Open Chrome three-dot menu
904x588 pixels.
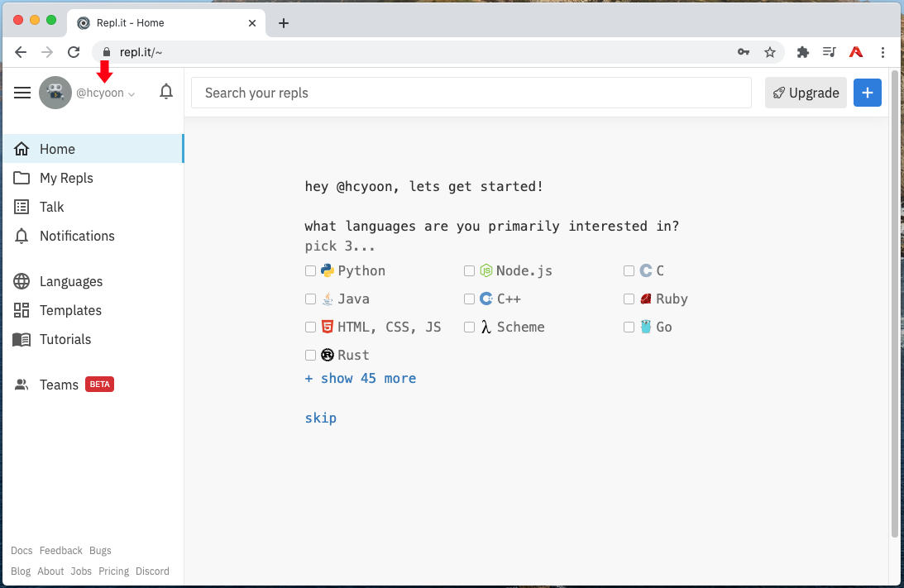pos(882,52)
